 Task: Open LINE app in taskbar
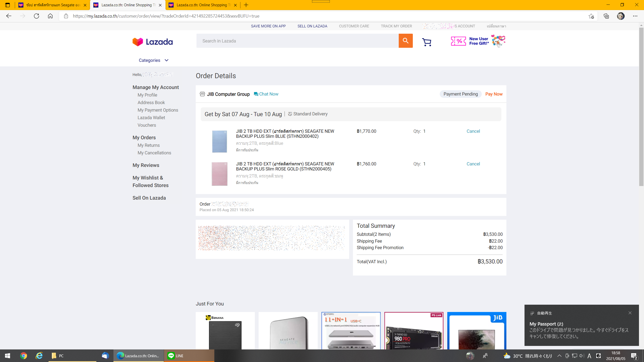[x=189, y=356]
